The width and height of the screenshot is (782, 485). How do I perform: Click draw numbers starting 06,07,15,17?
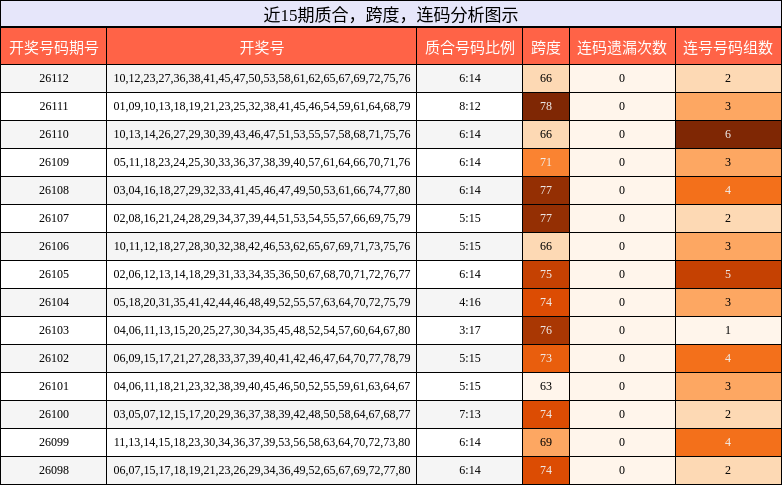pos(262,470)
